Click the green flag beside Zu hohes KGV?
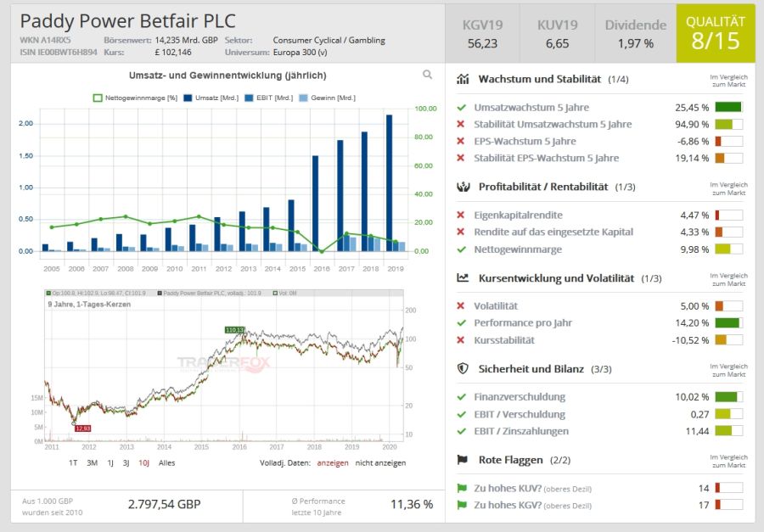This screenshot has width=764, height=532. pos(462,505)
